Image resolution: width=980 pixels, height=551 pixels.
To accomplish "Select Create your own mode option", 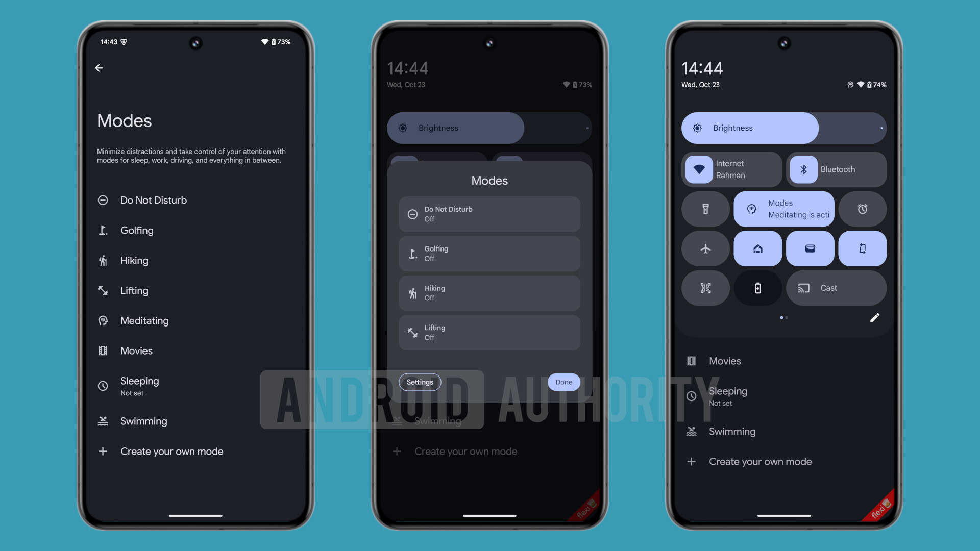I will pos(171,451).
